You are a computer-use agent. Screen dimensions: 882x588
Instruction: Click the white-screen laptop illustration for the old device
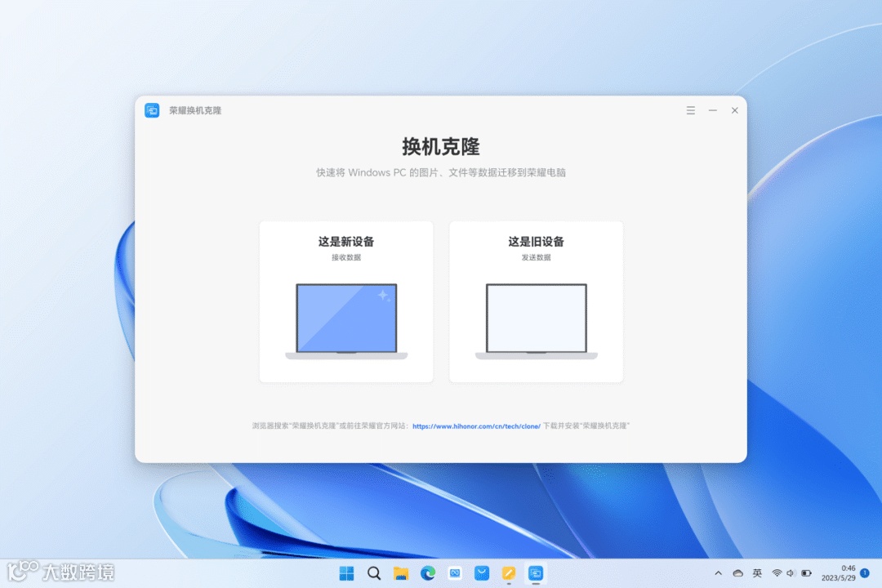[x=536, y=321]
